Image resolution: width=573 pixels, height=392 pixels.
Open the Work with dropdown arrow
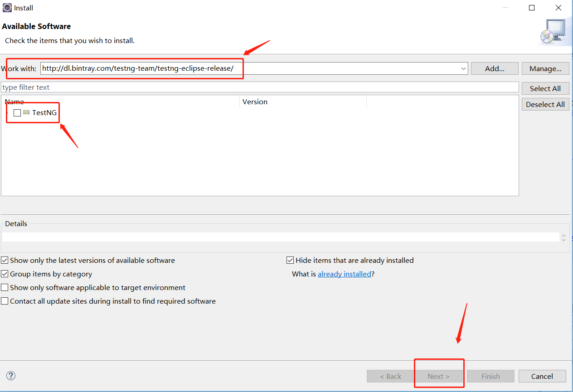click(463, 68)
